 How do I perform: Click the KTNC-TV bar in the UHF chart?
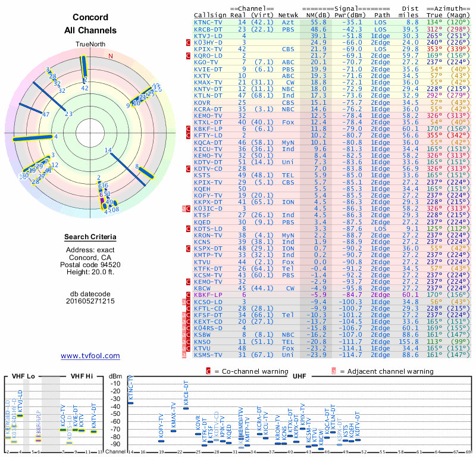pos(130,403)
